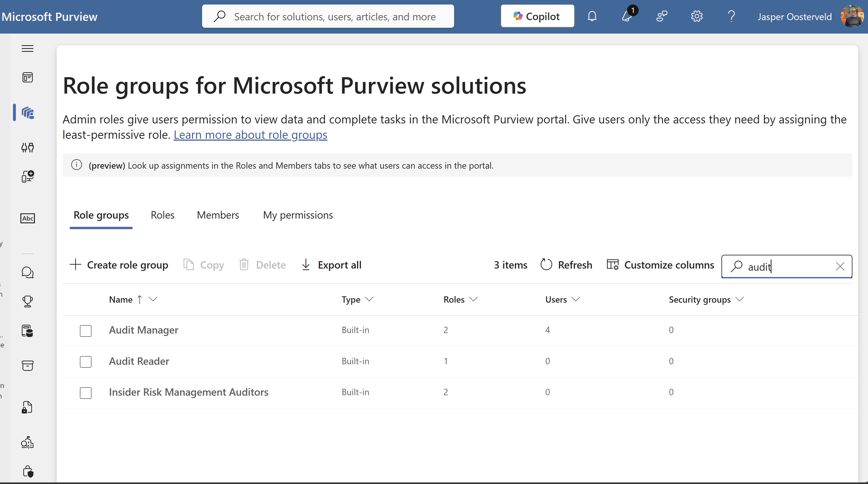
Task: Click into the audit filter search box
Action: click(x=787, y=266)
